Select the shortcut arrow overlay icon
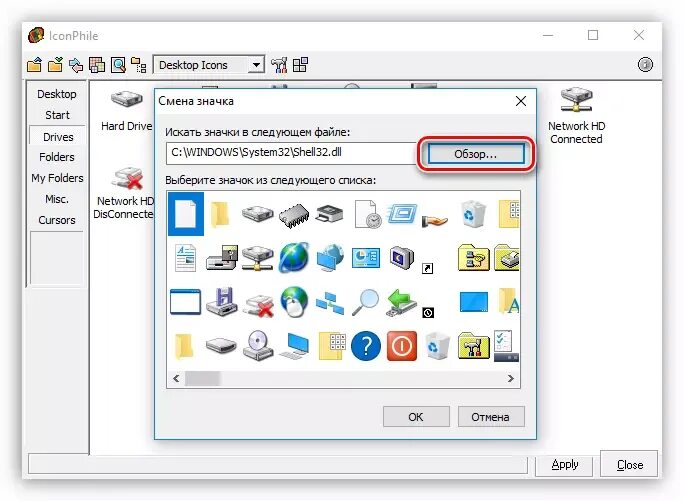 coord(428,268)
